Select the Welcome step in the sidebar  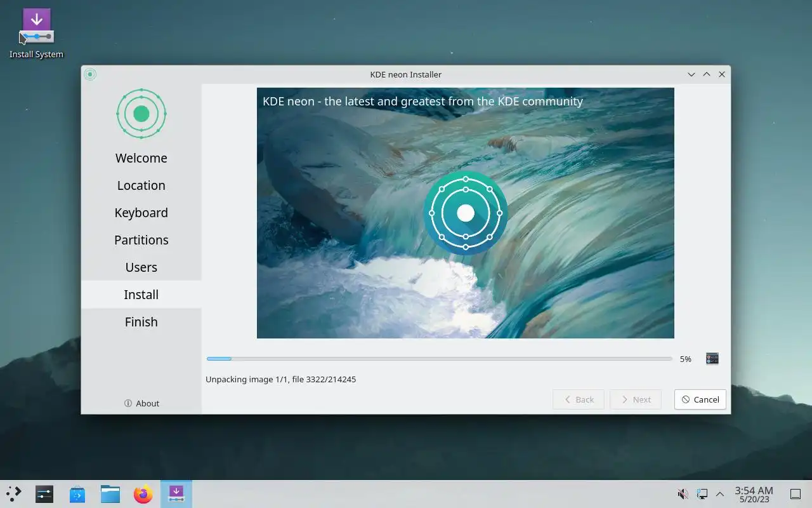tap(141, 158)
